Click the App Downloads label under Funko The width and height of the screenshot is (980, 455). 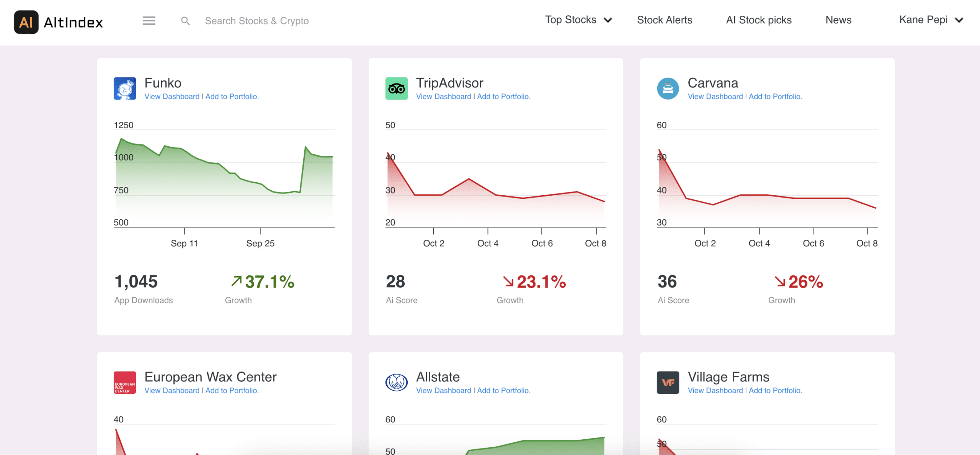(144, 300)
